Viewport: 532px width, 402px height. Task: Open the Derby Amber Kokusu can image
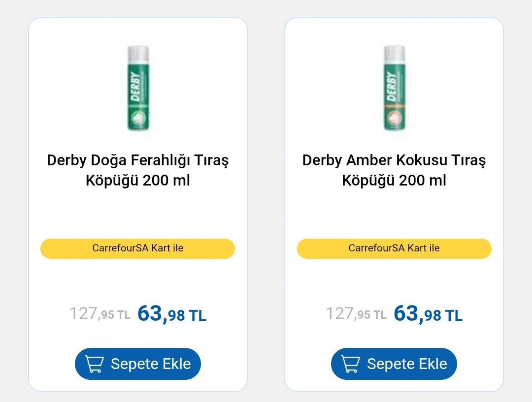pos(394,88)
